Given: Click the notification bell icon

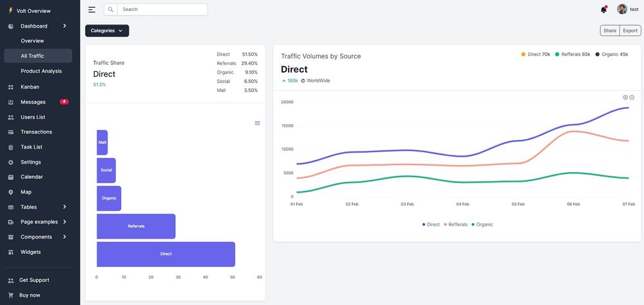Looking at the screenshot, I should [603, 10].
